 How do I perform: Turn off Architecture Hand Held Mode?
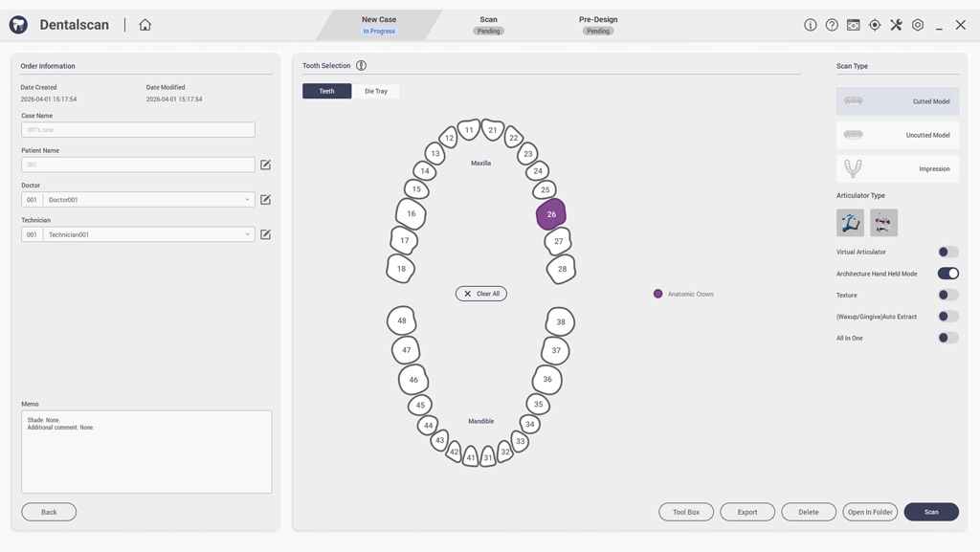tap(947, 274)
